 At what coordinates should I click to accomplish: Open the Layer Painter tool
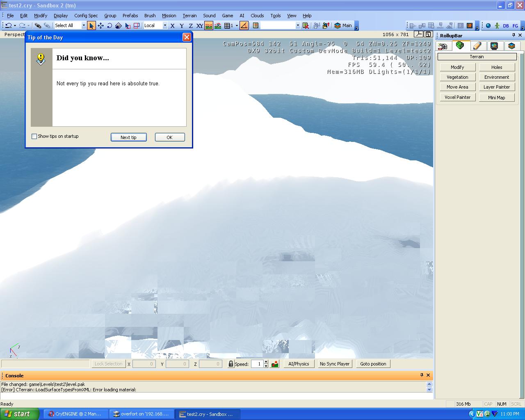[497, 87]
